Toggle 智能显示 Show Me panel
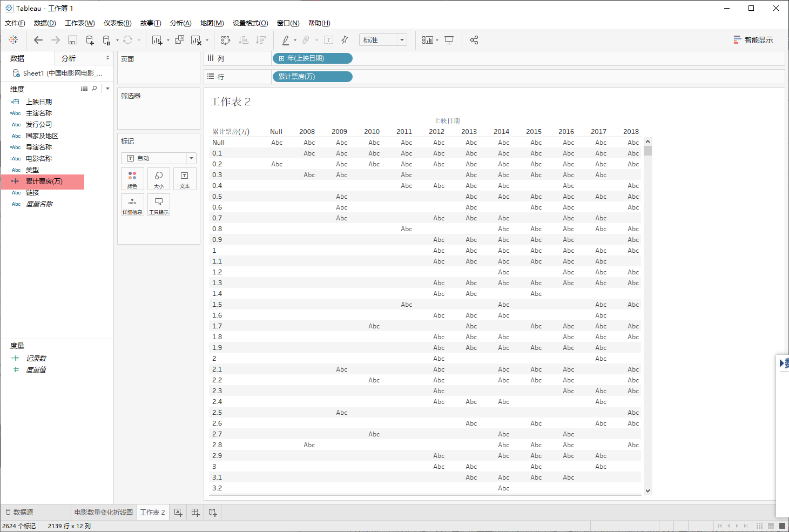Viewport: 789px width, 532px height. point(753,40)
